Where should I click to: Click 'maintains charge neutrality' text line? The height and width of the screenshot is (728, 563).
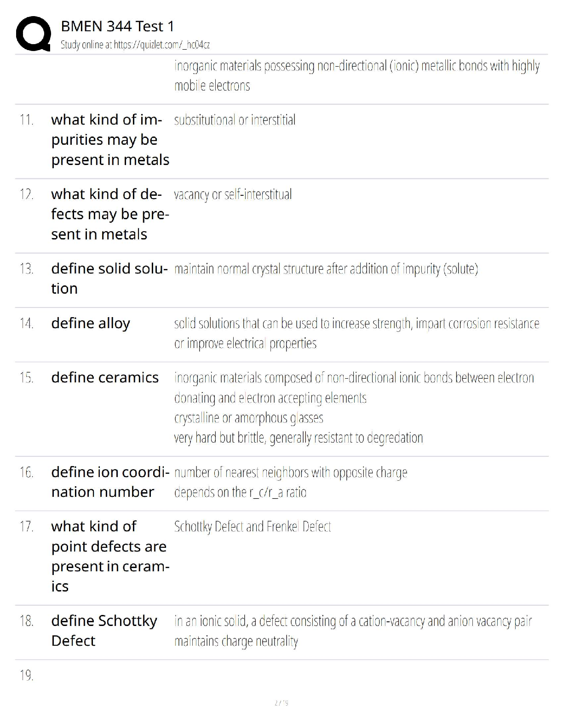pos(236,641)
